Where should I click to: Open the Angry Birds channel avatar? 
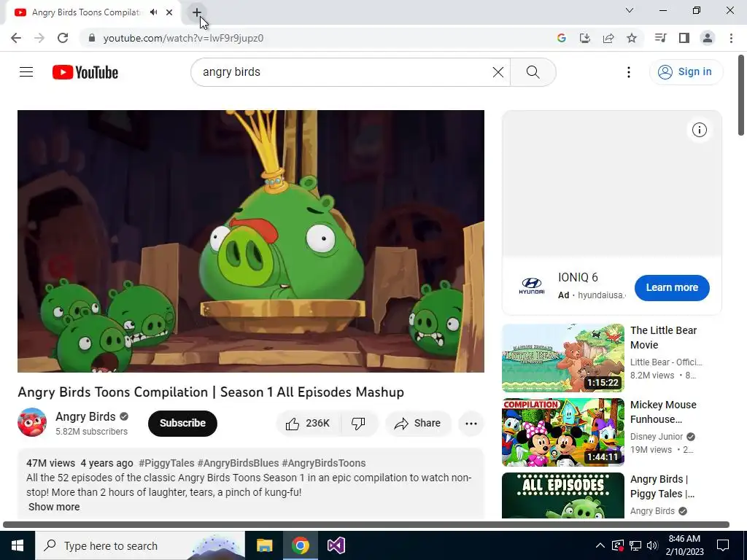tap(32, 422)
